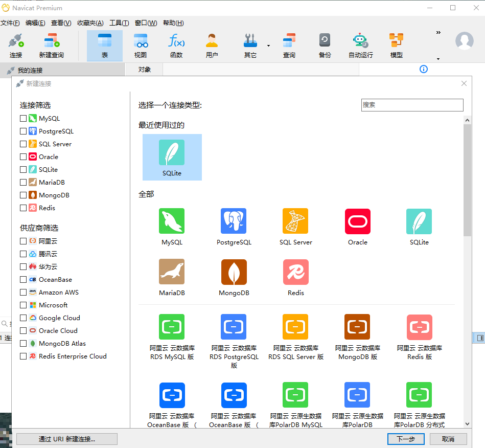This screenshot has width=485, height=448.
Task: Choose 阿里云 云数据库 MongoDB 版 tile
Action: (x=358, y=338)
